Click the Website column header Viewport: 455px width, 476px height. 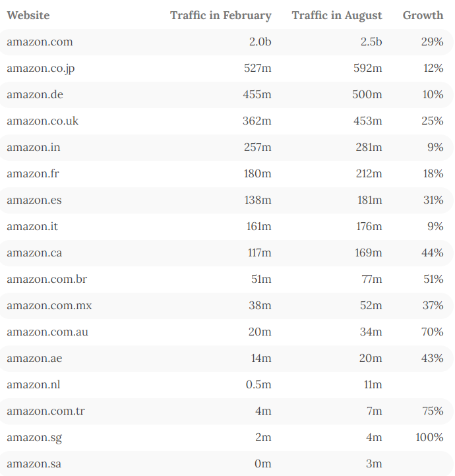tap(28, 15)
